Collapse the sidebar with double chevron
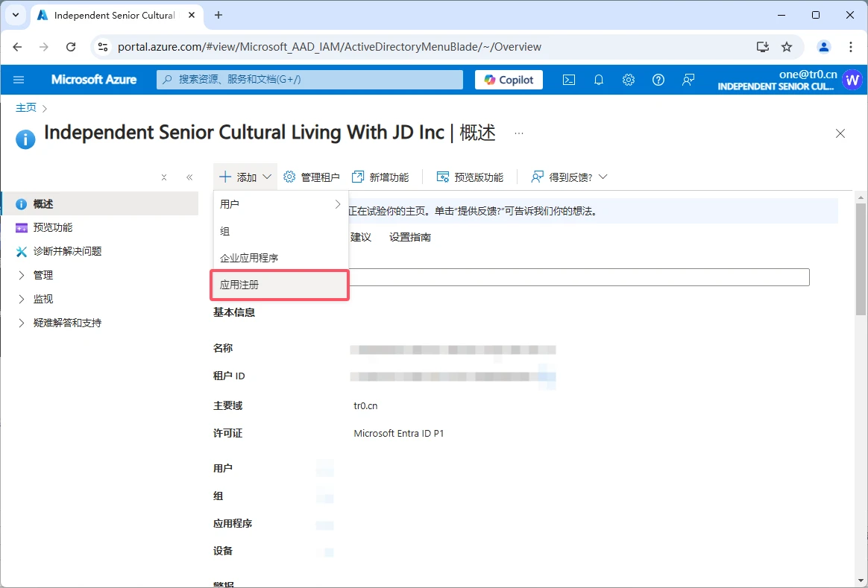Viewport: 868px width, 588px height. coord(189,177)
